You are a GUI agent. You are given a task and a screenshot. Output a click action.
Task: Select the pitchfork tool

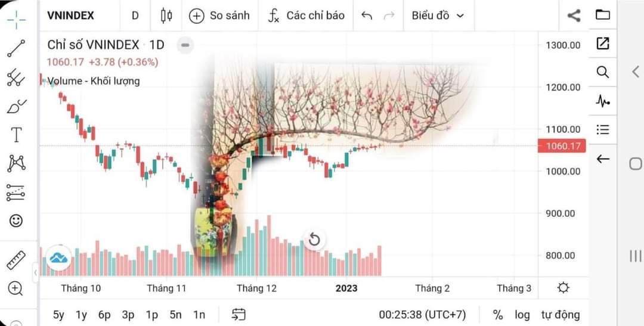[16, 77]
